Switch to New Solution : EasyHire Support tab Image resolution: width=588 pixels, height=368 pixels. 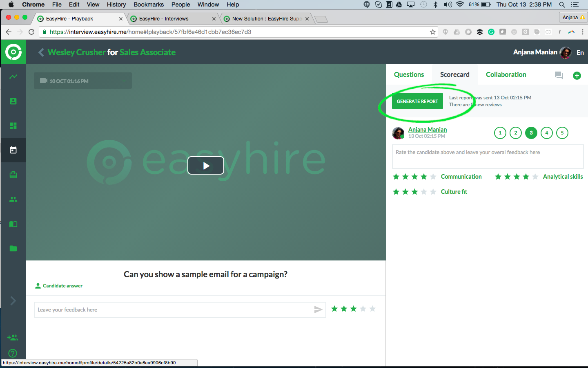266,19
